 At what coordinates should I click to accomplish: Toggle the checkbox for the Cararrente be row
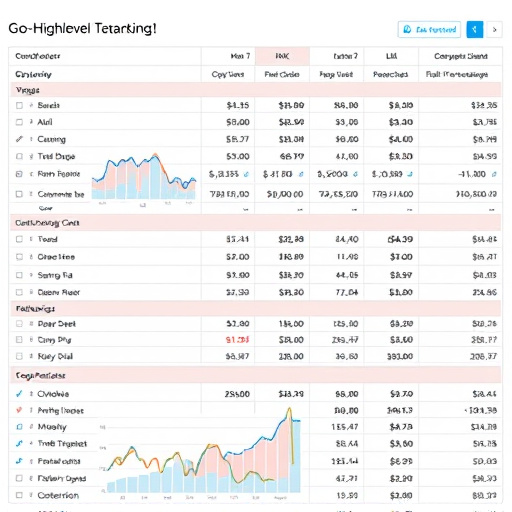[19, 194]
